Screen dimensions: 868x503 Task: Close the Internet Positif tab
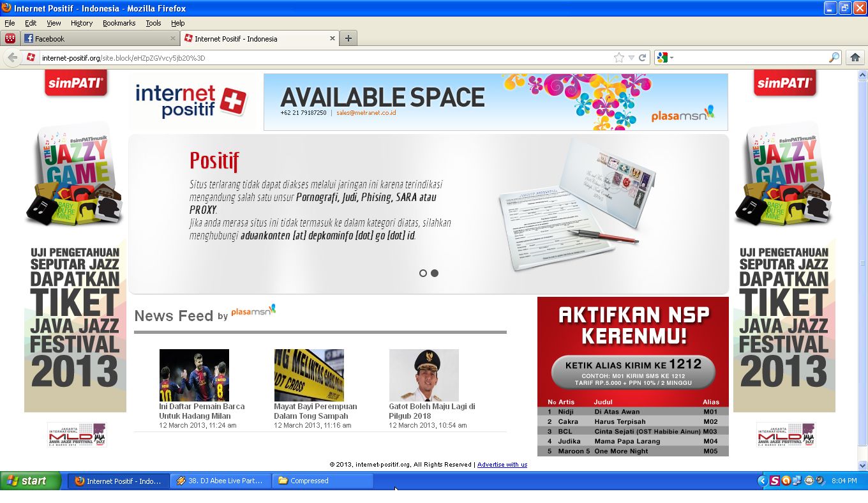tap(333, 38)
